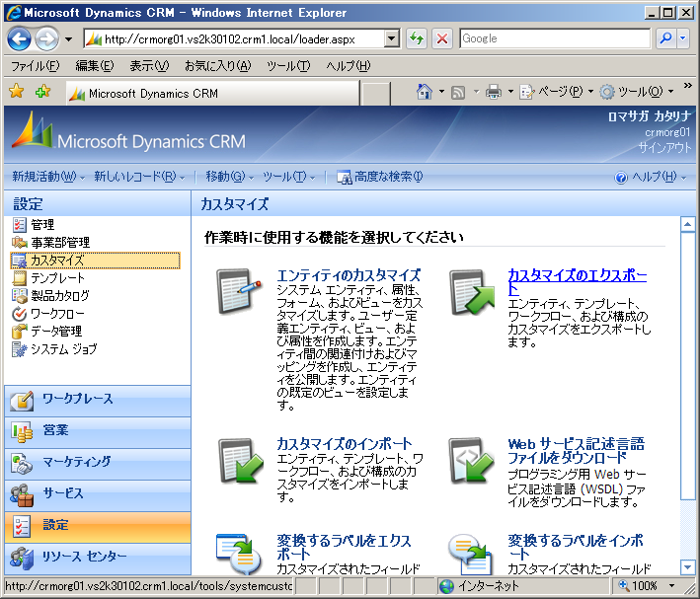Expand hidden toolbar chevron button
Screen dimensions: 700x599
pyautogui.click(x=688, y=85)
